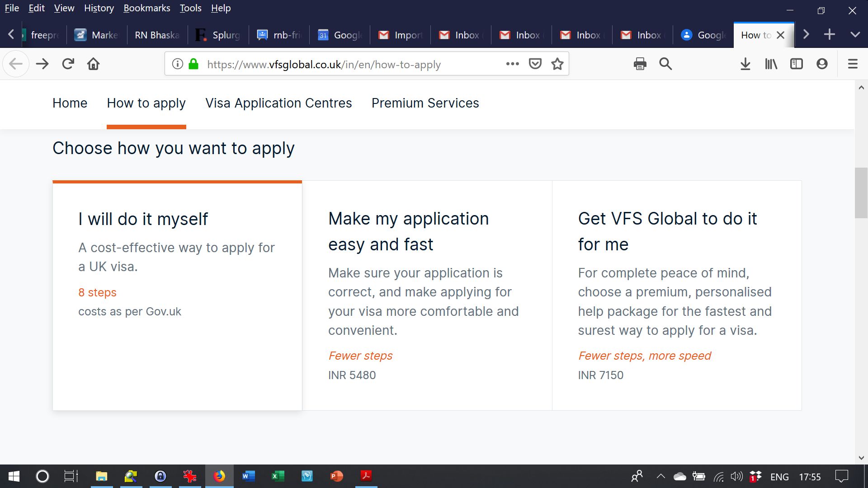This screenshot has width=868, height=488.
Task: Open the Library bookmarks and history
Action: 771,64
